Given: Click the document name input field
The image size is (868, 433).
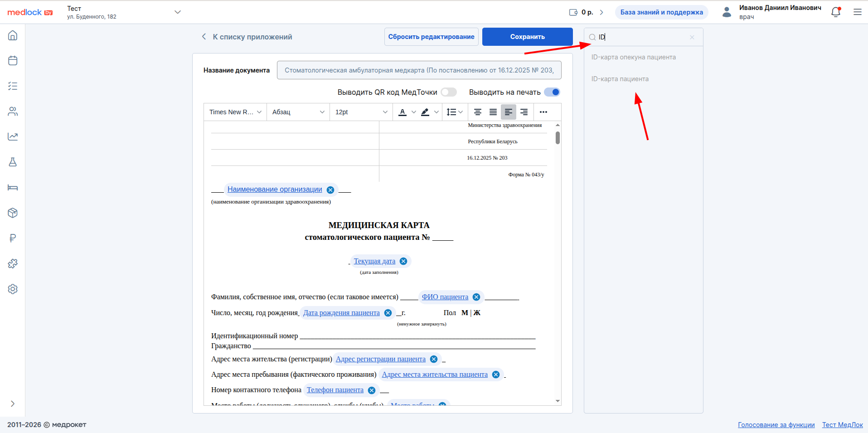Looking at the screenshot, I should (419, 70).
